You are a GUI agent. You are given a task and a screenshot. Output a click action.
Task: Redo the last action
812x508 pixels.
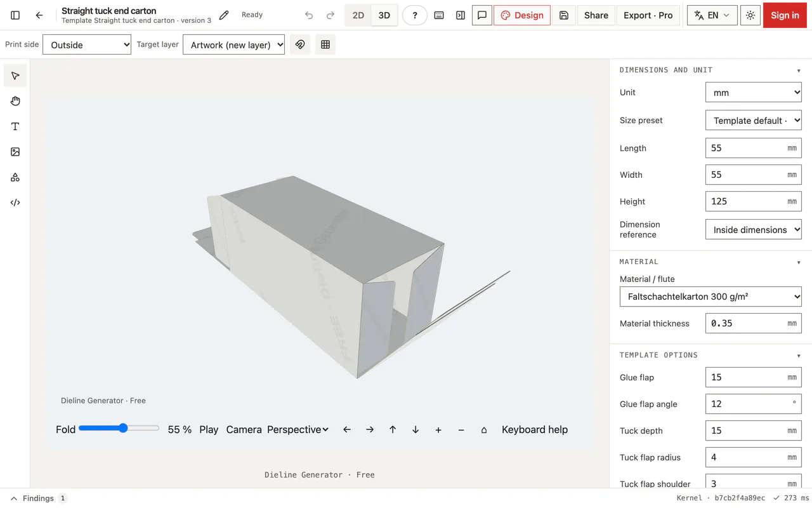331,15
